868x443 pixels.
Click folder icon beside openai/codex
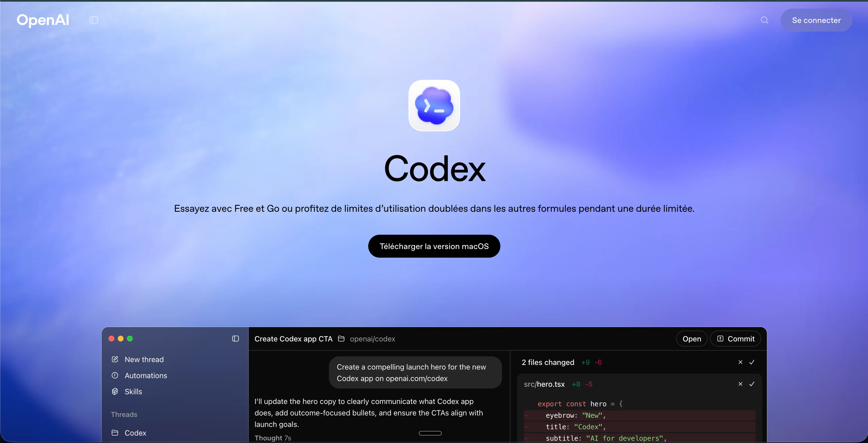tap(341, 339)
